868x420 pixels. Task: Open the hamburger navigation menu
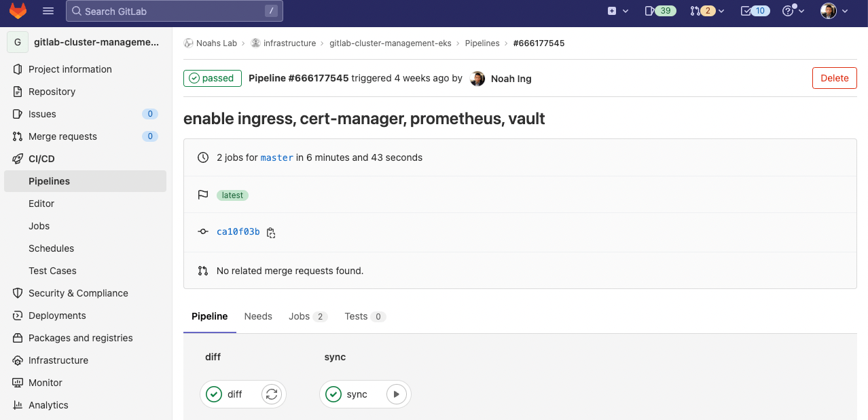[x=48, y=11]
